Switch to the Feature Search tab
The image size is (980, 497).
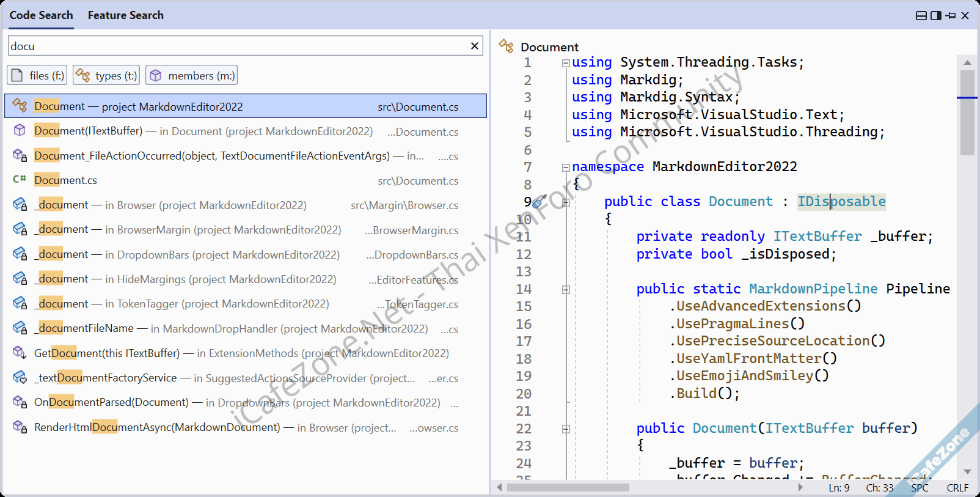point(125,15)
